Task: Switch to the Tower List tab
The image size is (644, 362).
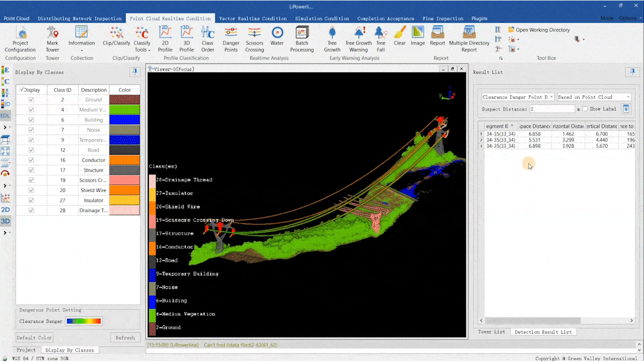Action: coord(492,332)
